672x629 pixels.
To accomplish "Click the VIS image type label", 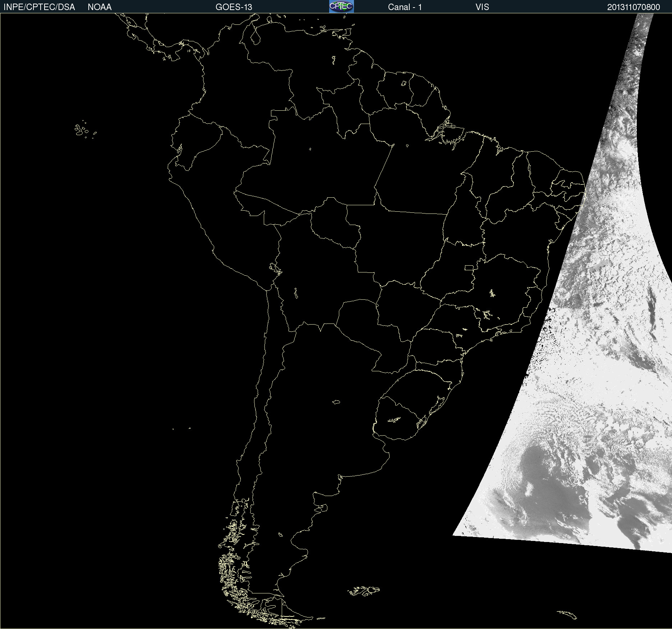I will [x=482, y=7].
